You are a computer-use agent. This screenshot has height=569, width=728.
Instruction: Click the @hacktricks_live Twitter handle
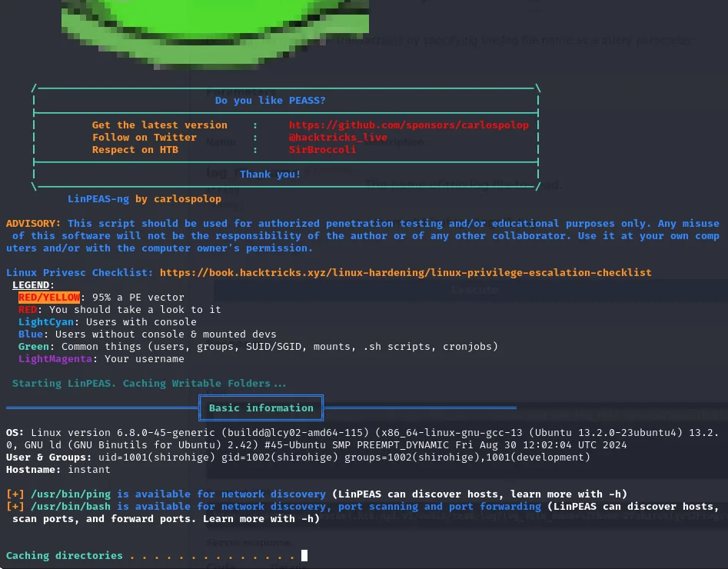(337, 137)
